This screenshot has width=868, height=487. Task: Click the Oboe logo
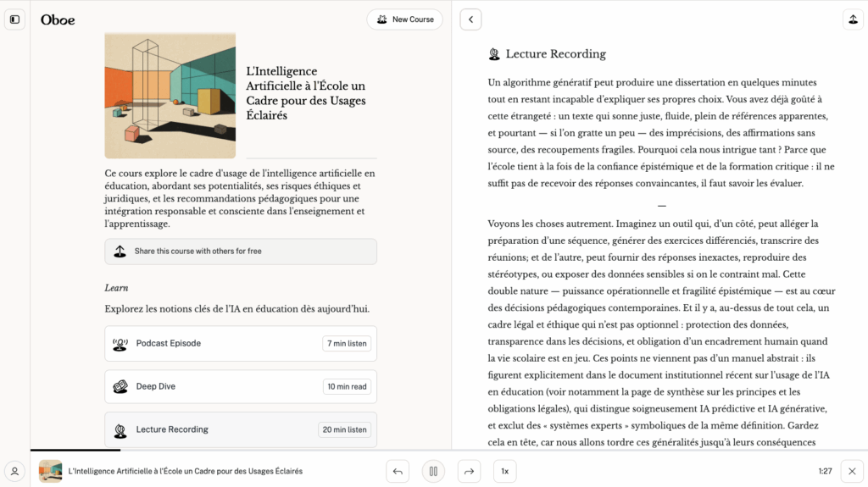pos(58,19)
